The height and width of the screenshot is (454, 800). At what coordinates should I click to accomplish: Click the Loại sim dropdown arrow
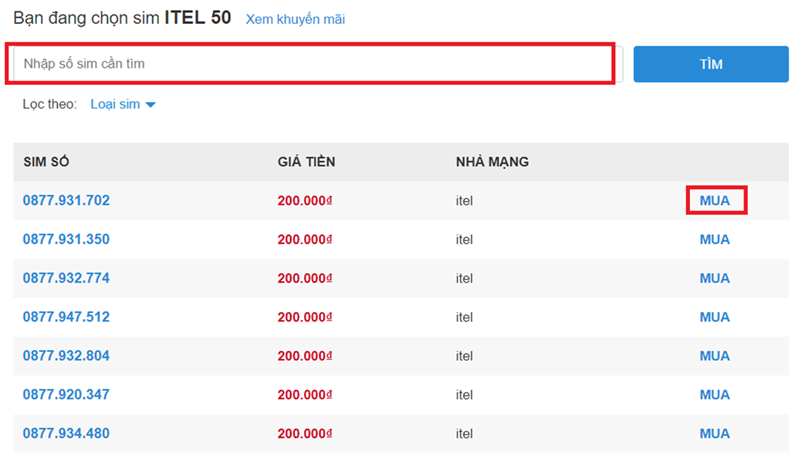coord(151,105)
